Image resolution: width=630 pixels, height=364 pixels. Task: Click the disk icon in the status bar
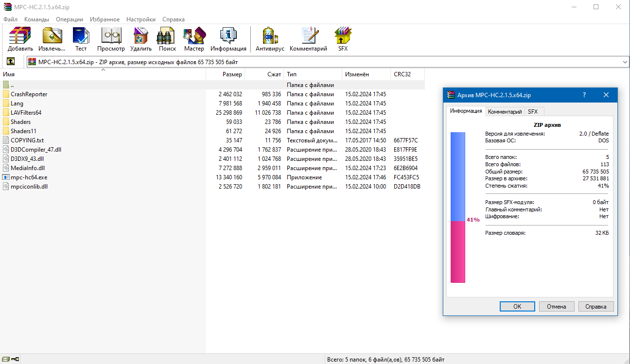(6, 360)
